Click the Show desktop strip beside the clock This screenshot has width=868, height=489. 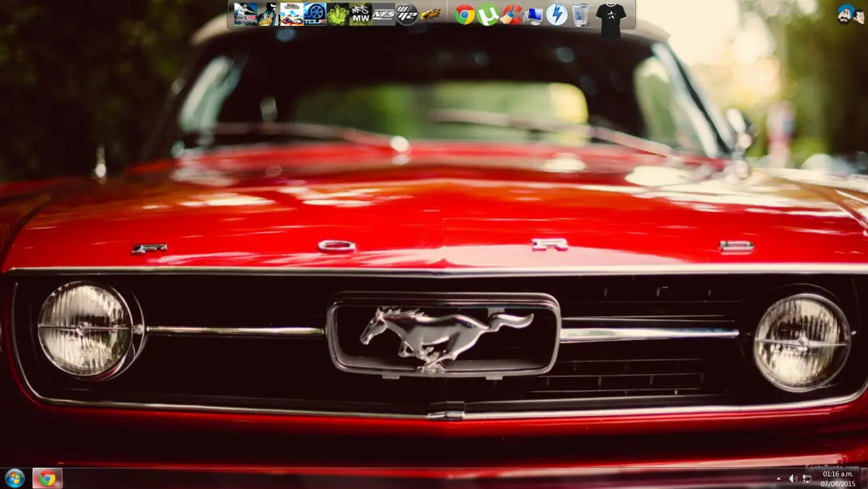pyautogui.click(x=864, y=478)
